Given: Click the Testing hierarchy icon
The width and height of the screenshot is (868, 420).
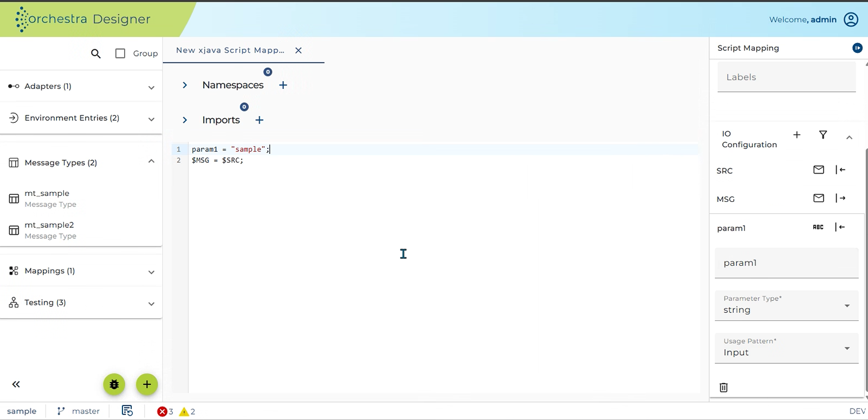Looking at the screenshot, I should 14,303.
